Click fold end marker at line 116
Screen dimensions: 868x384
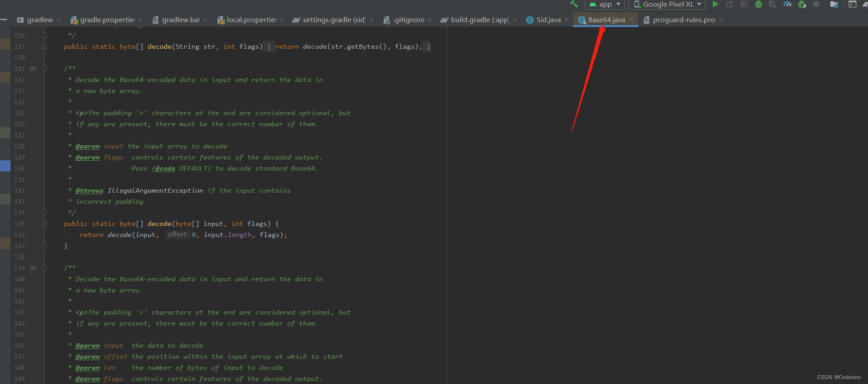coord(44,35)
